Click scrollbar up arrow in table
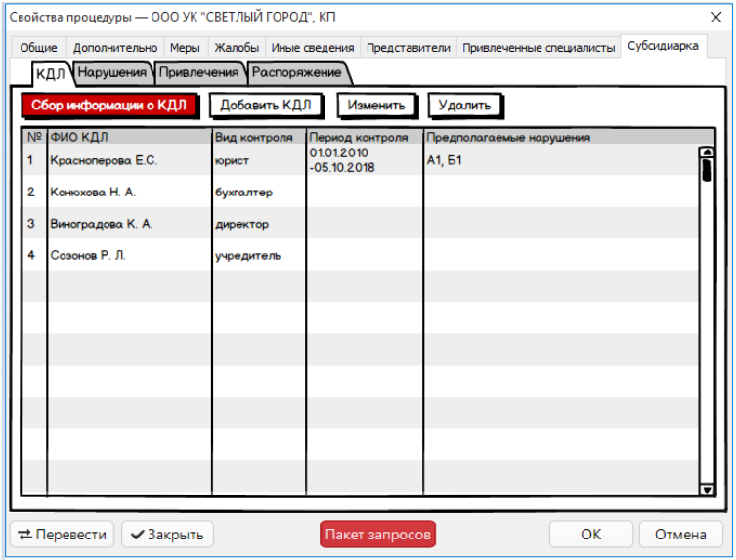Screen dimensions: 736x560 (706, 152)
